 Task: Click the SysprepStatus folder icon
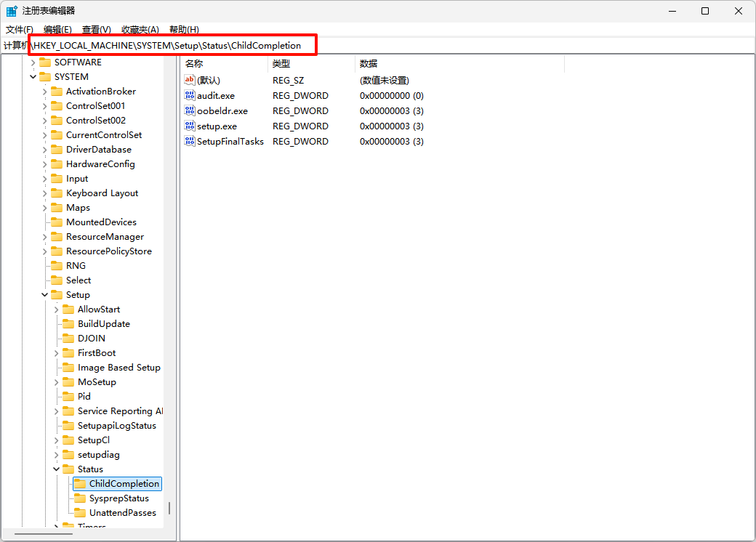80,498
